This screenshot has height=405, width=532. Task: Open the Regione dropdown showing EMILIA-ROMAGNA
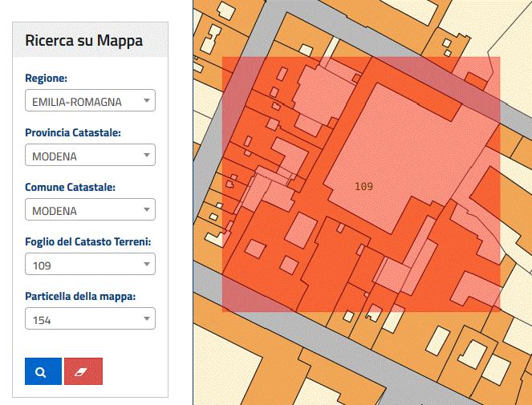point(90,100)
